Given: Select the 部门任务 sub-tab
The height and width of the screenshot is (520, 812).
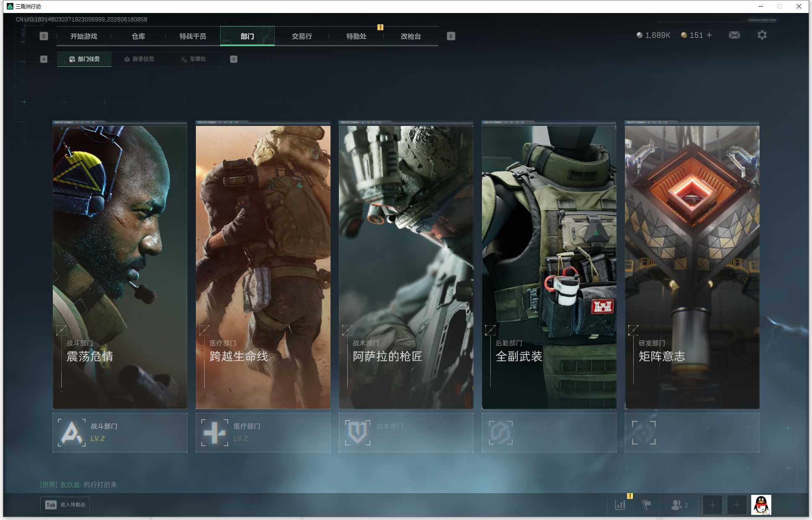Looking at the screenshot, I should click(84, 59).
